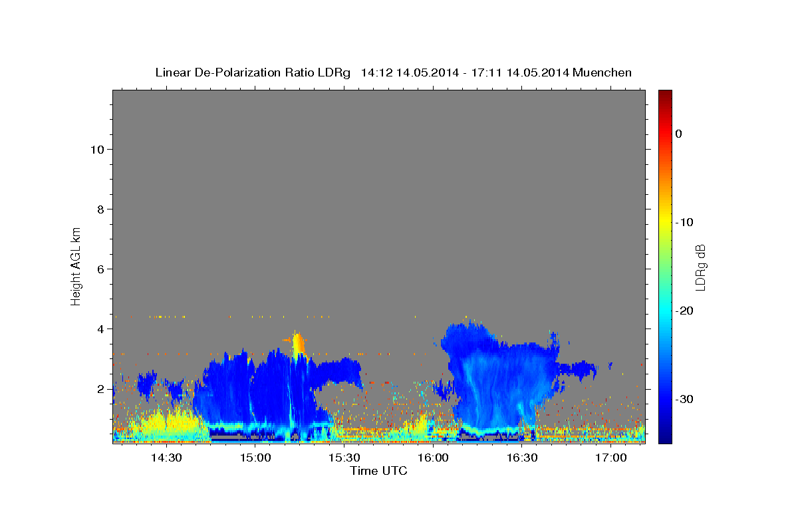Click the height tick label 8
The height and width of the screenshot is (532, 798).
101,209
